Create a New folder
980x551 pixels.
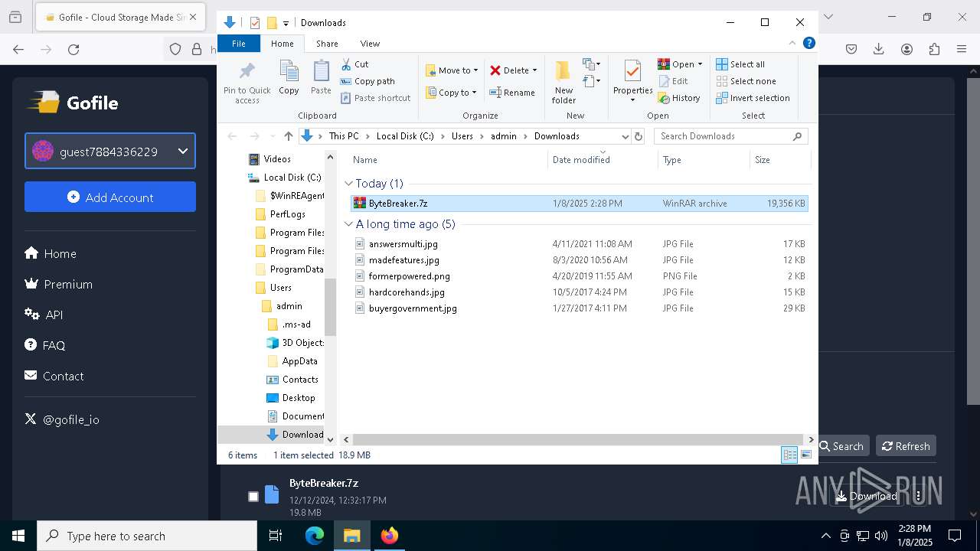(x=563, y=81)
